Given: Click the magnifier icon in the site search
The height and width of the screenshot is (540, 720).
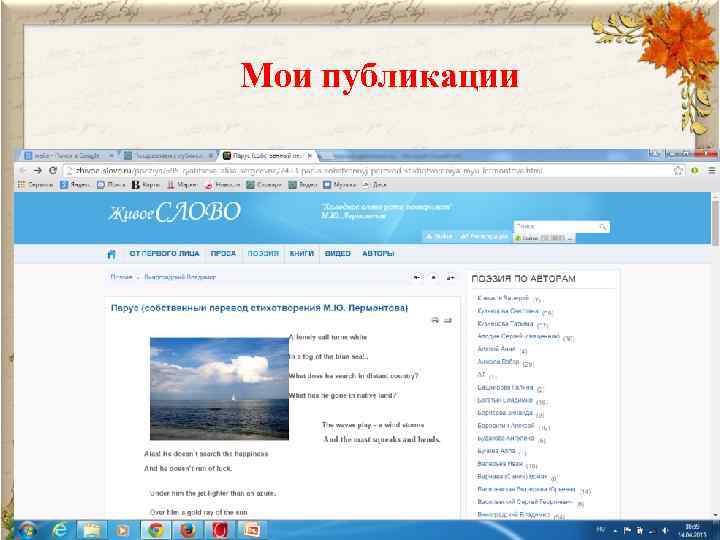Looking at the screenshot, I should click(x=602, y=226).
